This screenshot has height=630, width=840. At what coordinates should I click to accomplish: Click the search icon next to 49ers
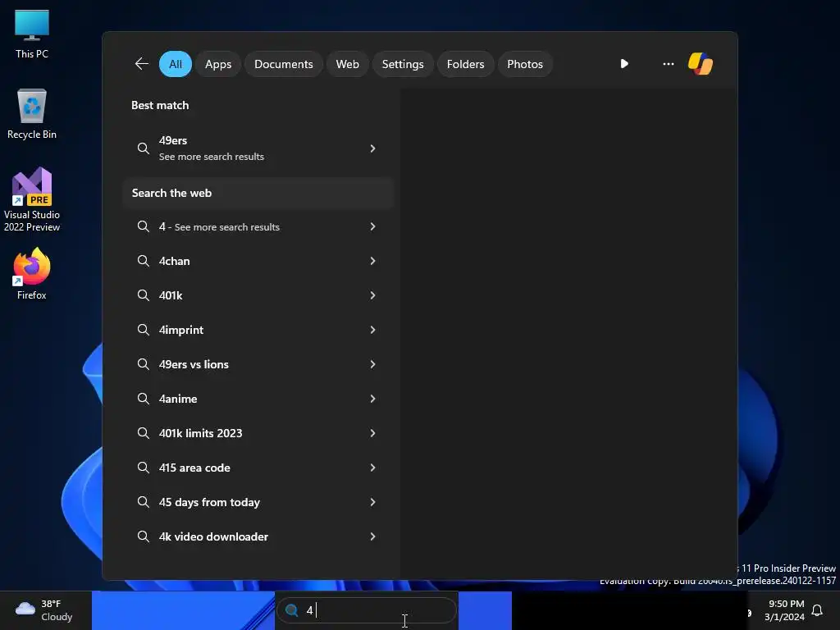143,148
